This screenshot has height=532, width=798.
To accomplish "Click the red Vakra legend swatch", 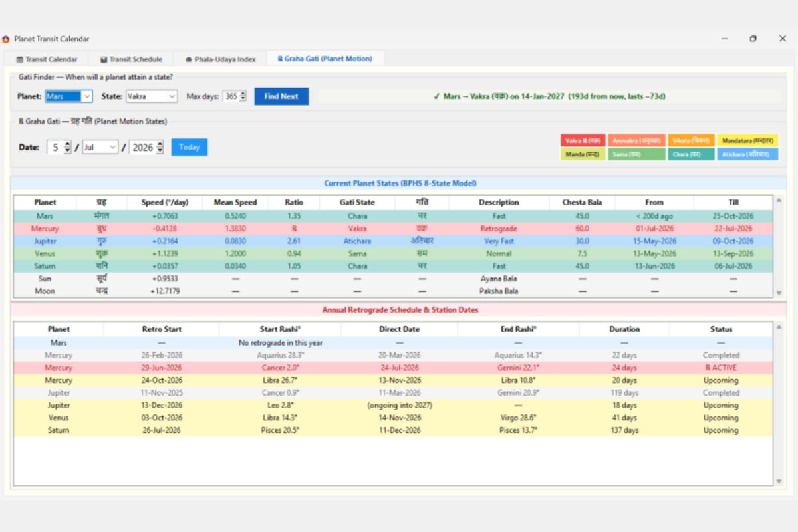I will 583,141.
